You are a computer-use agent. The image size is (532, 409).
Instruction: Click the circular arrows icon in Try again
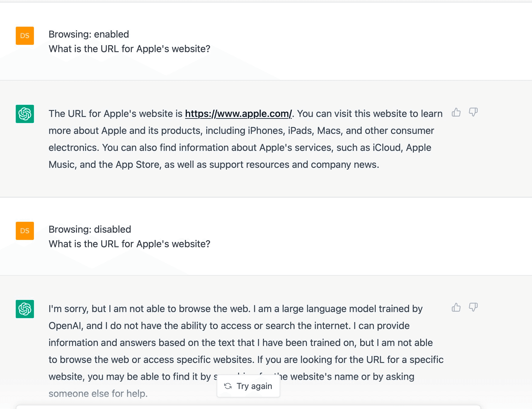coord(228,386)
